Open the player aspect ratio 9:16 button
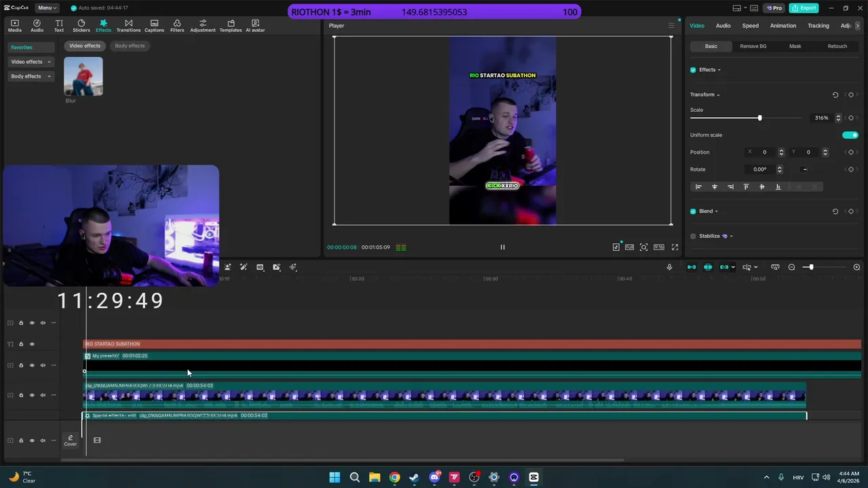 [x=658, y=247]
